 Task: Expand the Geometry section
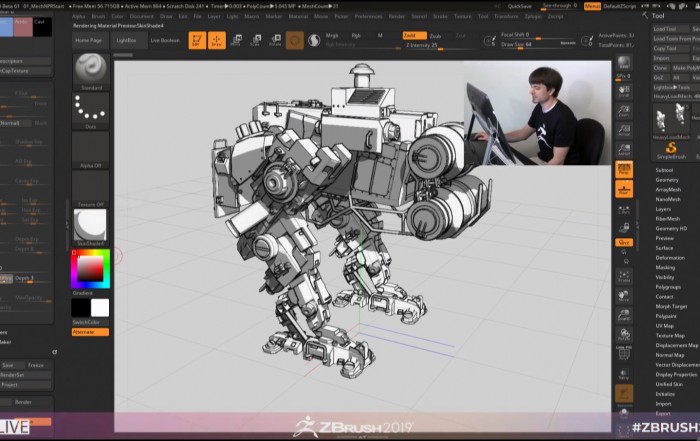click(x=666, y=179)
